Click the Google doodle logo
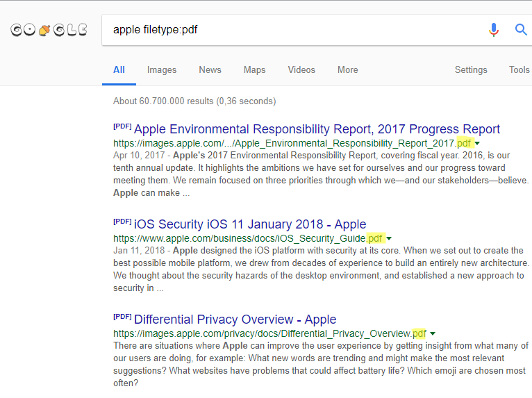Viewport: 532px width, 398px height. click(49, 30)
